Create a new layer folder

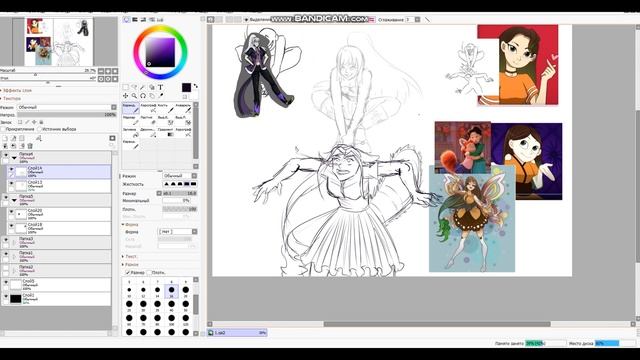coord(22,138)
